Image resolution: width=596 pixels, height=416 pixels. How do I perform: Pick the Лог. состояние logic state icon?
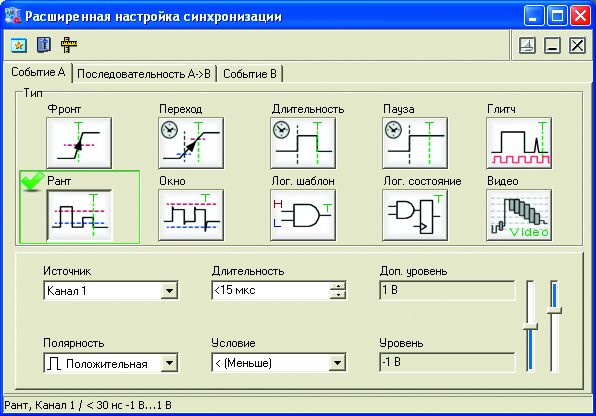click(415, 215)
